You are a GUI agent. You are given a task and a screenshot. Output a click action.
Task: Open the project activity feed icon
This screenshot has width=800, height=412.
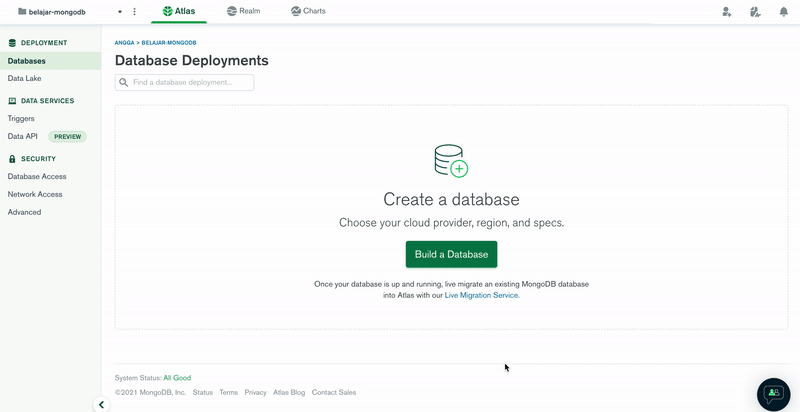point(756,12)
